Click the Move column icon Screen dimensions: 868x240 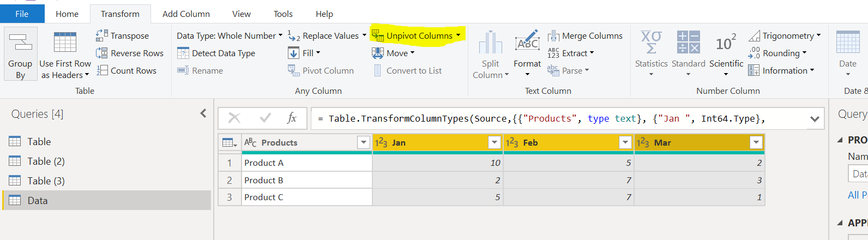pos(377,53)
